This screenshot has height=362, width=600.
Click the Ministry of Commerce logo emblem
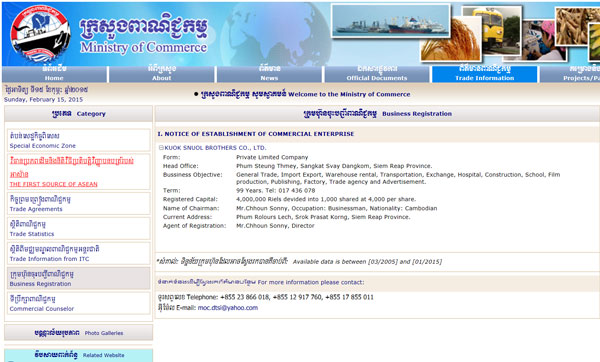tap(40, 34)
